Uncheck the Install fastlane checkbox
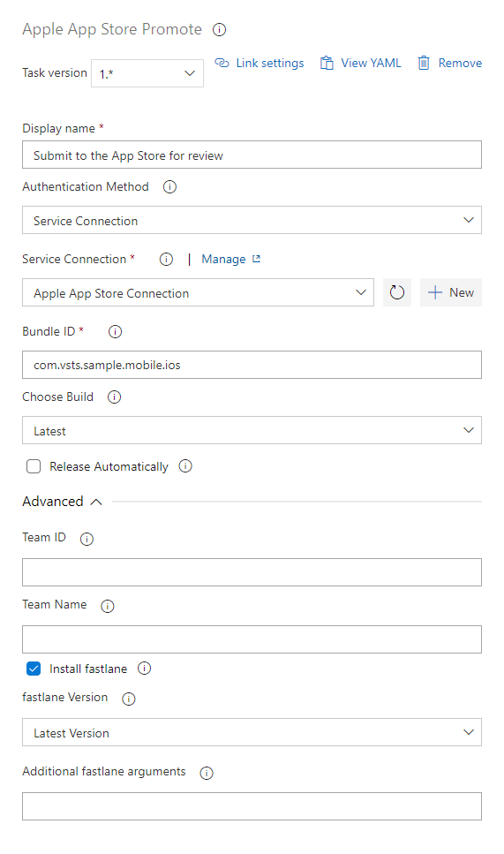The height and width of the screenshot is (854, 504). (x=34, y=669)
